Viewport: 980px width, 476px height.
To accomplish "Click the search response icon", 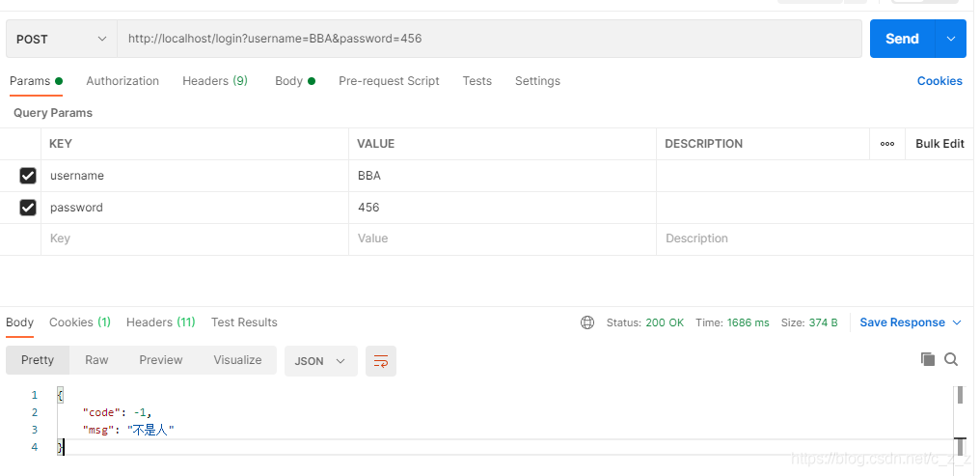I will click(x=951, y=359).
